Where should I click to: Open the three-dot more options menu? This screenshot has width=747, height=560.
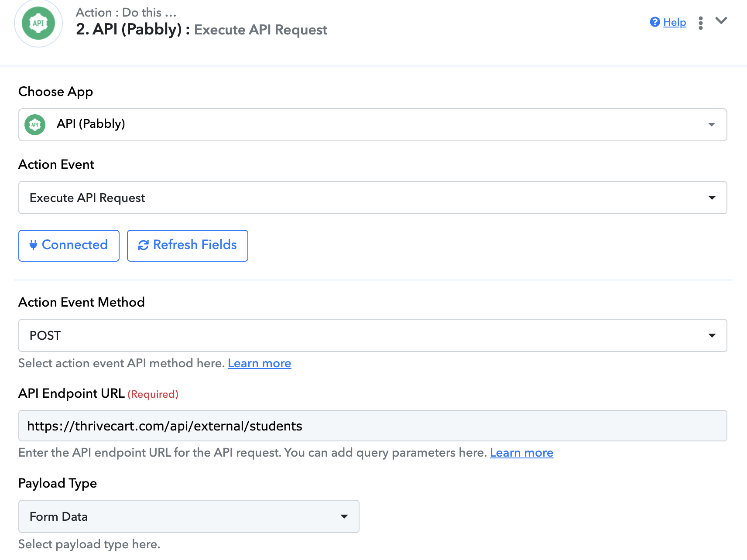click(x=700, y=23)
